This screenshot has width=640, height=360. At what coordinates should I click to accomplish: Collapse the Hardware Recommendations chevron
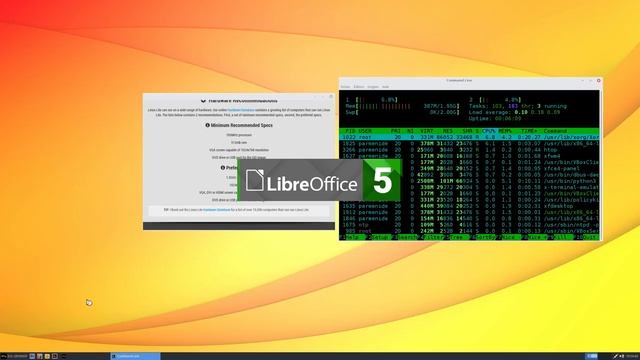coord(203,101)
